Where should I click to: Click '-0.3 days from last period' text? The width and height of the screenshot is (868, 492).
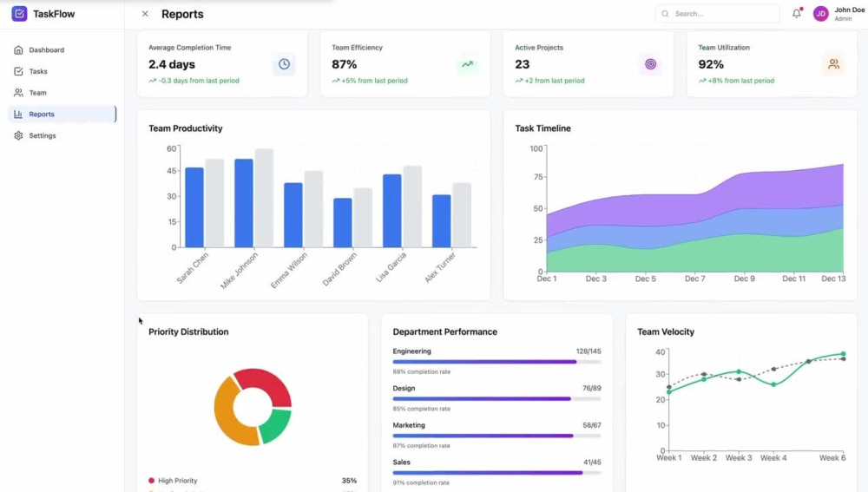coord(199,81)
